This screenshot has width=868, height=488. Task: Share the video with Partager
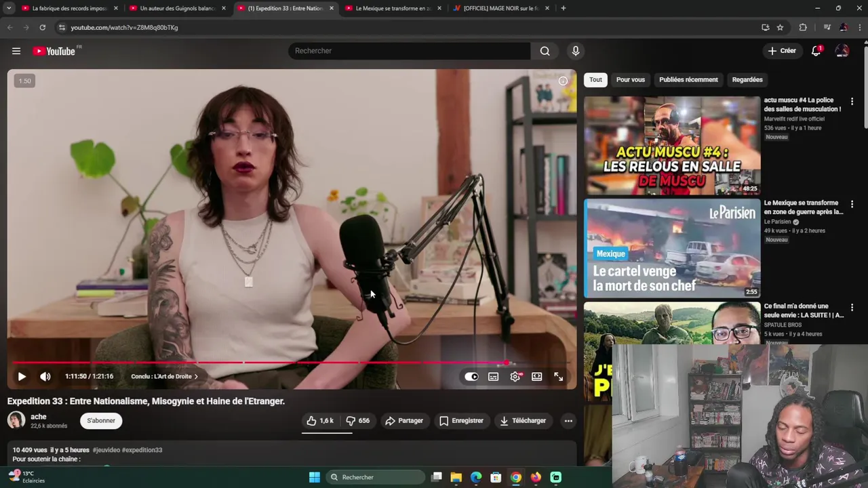tap(404, 421)
